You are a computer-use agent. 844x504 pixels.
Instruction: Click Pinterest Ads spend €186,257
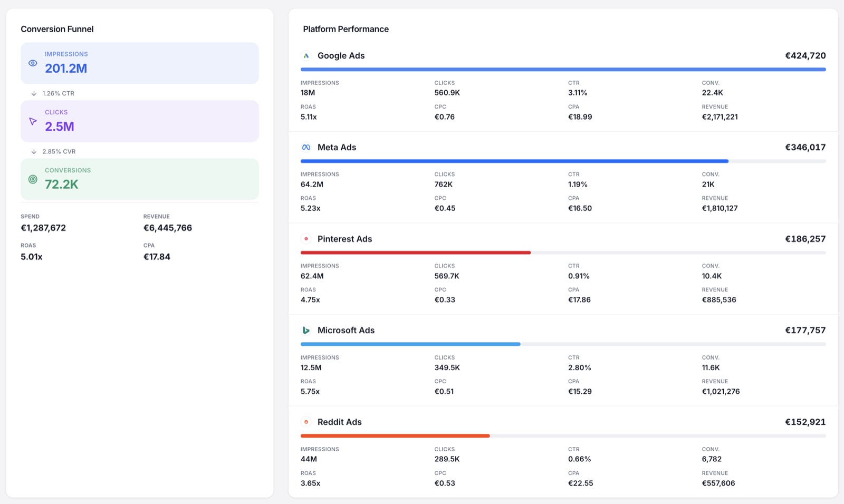tap(805, 239)
